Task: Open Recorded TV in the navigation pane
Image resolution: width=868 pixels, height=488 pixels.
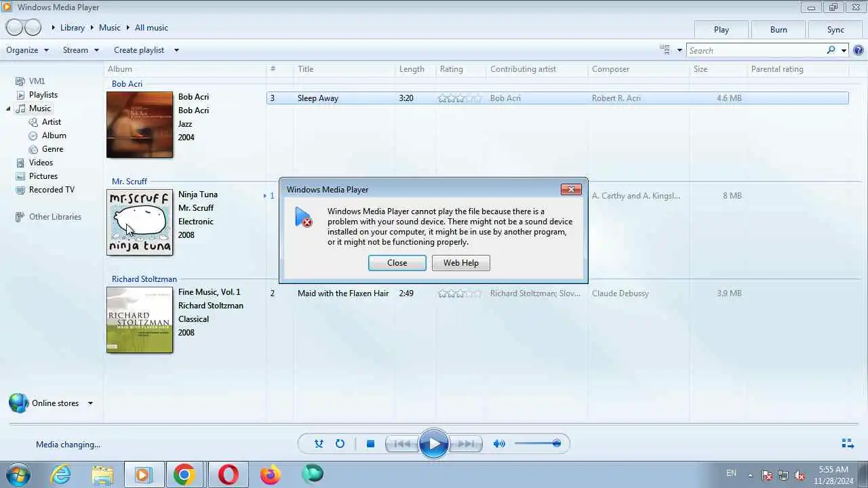Action: tap(52, 190)
